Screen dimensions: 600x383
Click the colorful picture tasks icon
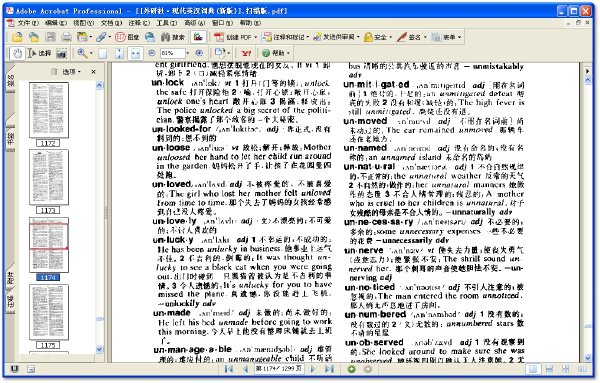coord(198,37)
